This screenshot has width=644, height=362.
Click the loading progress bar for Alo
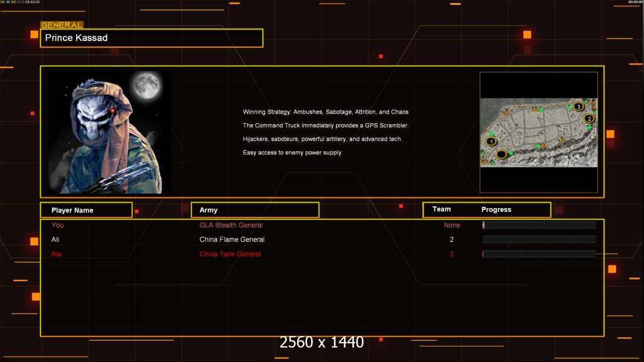pyautogui.click(x=539, y=254)
